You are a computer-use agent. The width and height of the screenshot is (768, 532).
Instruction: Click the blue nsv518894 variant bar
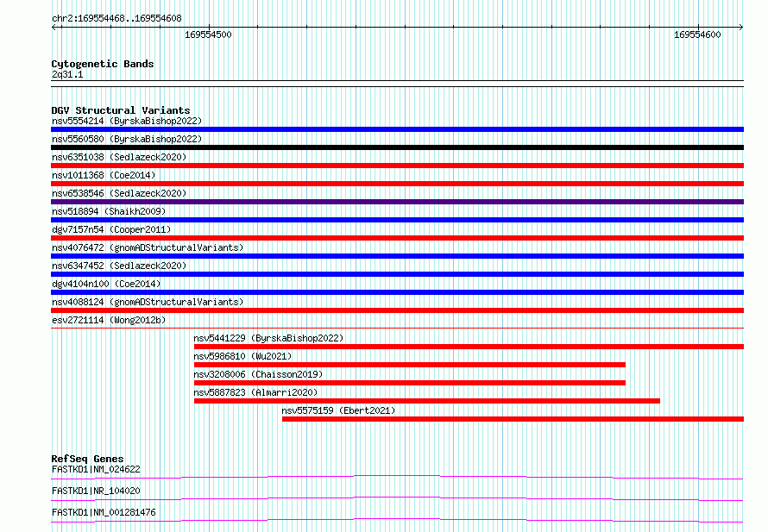click(397, 220)
